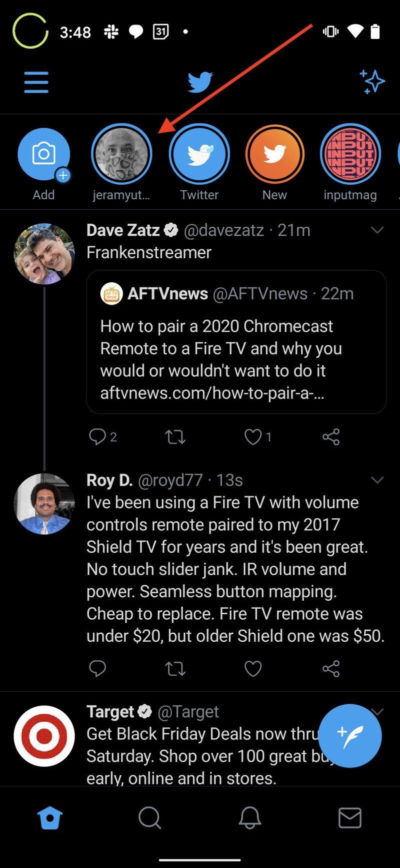Add a new Fleet with camera icon

point(43,155)
